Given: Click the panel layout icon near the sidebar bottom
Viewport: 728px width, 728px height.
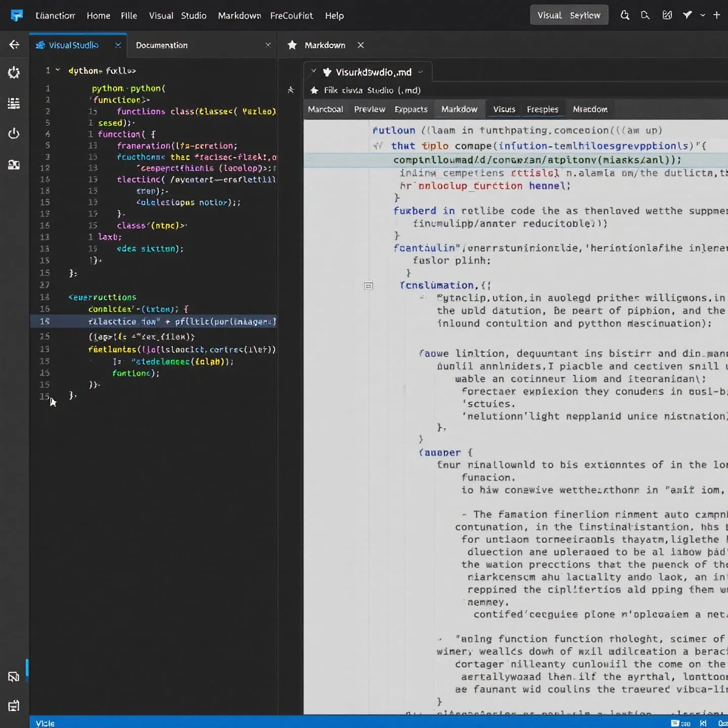Looking at the screenshot, I should tap(14, 676).
